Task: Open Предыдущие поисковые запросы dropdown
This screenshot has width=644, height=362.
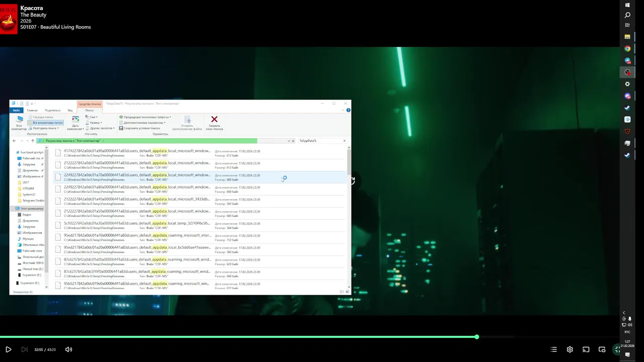Action: click(145, 117)
